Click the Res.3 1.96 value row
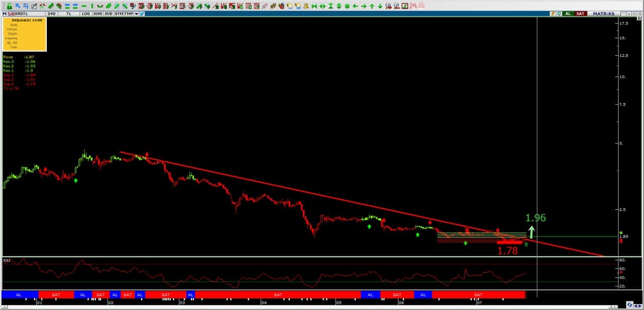The height and width of the screenshot is (310, 644). coord(19,61)
